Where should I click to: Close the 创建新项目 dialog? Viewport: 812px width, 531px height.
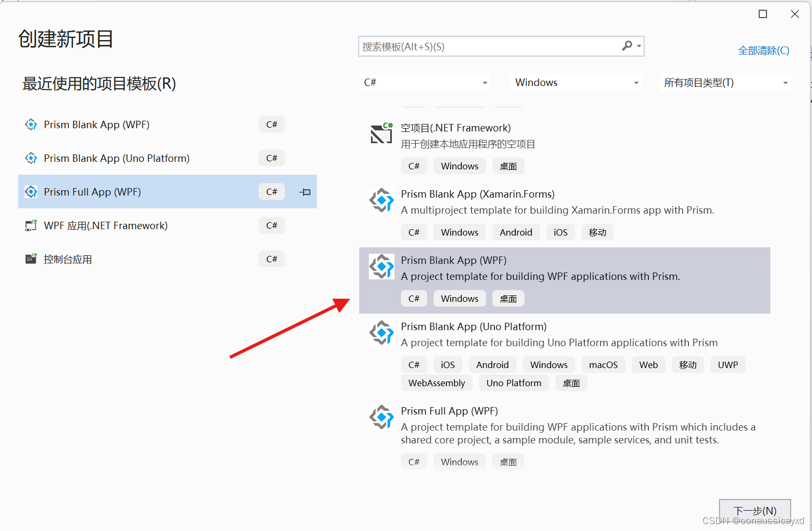tap(795, 14)
